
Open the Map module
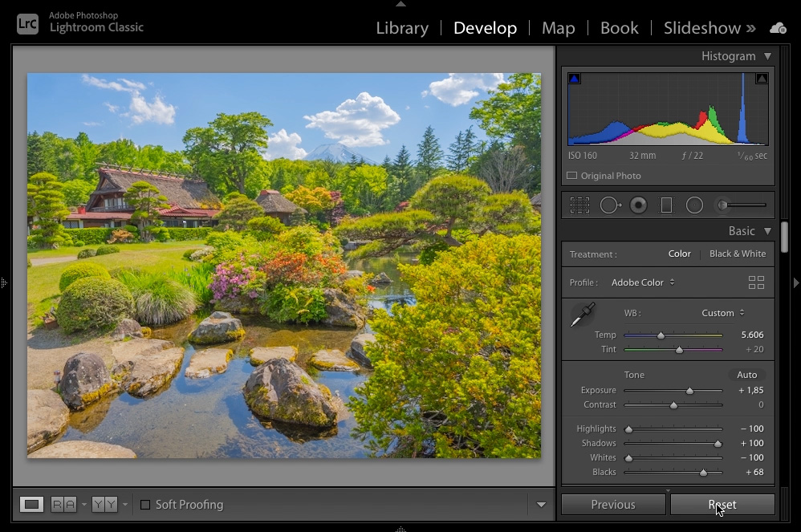point(558,27)
